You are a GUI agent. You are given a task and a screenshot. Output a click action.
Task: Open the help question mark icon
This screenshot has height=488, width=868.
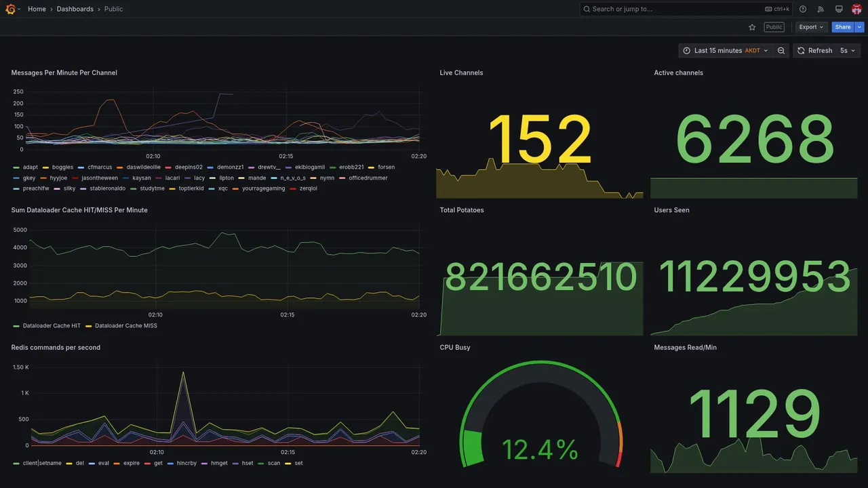coord(803,9)
